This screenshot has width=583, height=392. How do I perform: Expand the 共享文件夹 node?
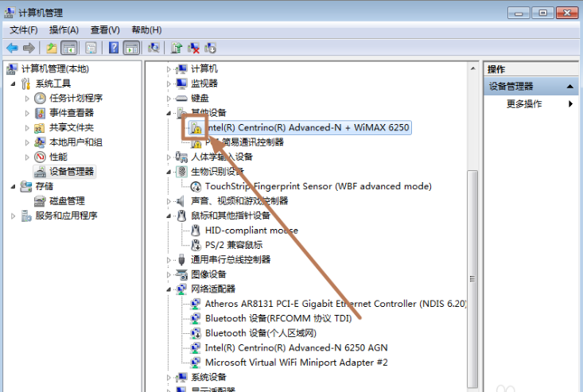tap(27, 128)
